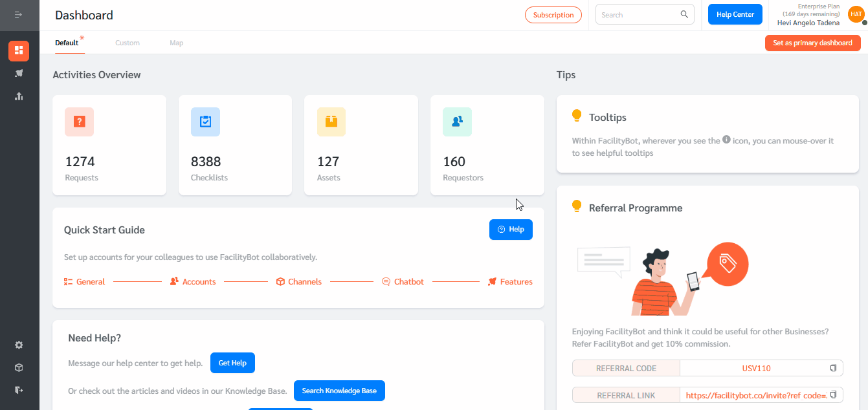Open the Dashboard grid icon in sidebar
The width and height of the screenshot is (868, 410).
point(19,50)
